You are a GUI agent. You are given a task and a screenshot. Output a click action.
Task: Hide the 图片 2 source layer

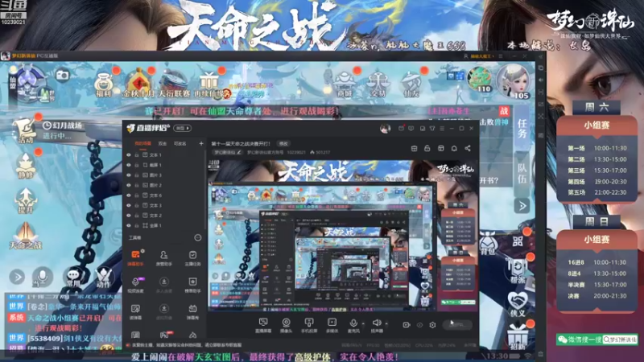pyautogui.click(x=129, y=185)
